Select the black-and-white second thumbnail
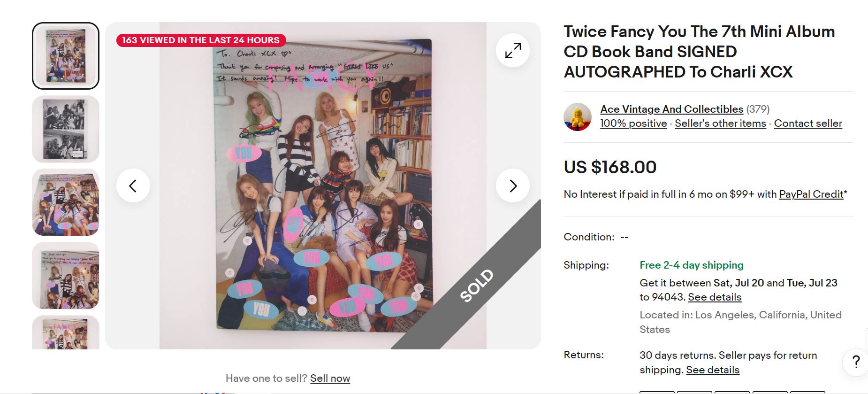Image resolution: width=868 pixels, height=394 pixels. pos(66,129)
